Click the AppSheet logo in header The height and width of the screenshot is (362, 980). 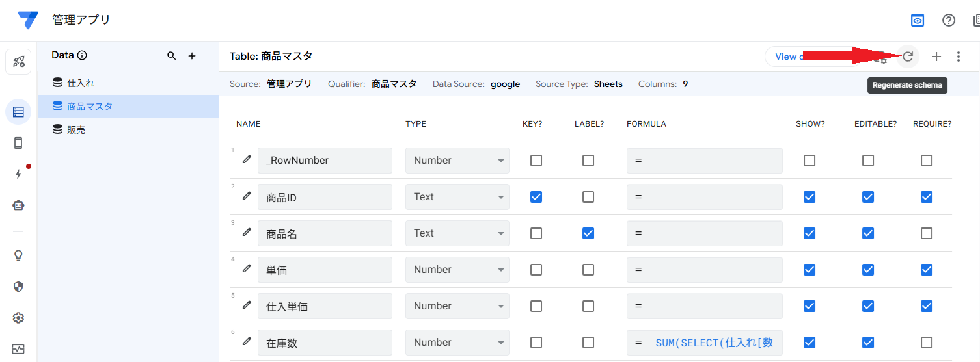point(28,20)
